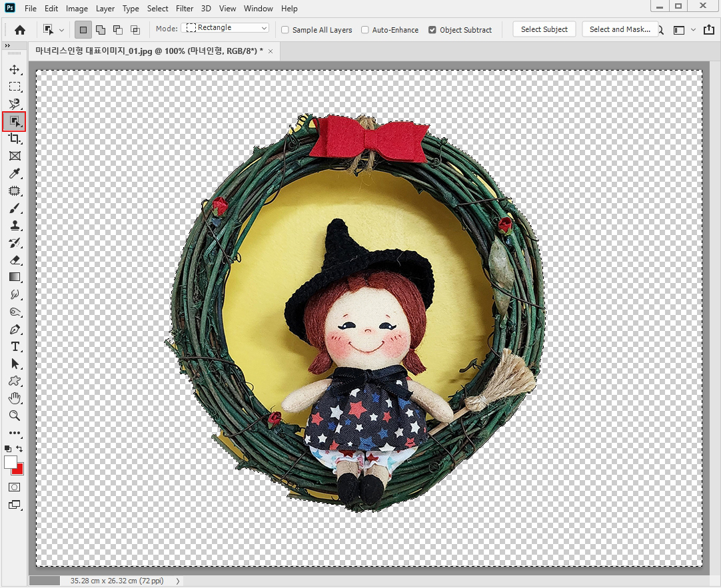
Task: Select the Horizontal Type tool
Action: coord(14,346)
